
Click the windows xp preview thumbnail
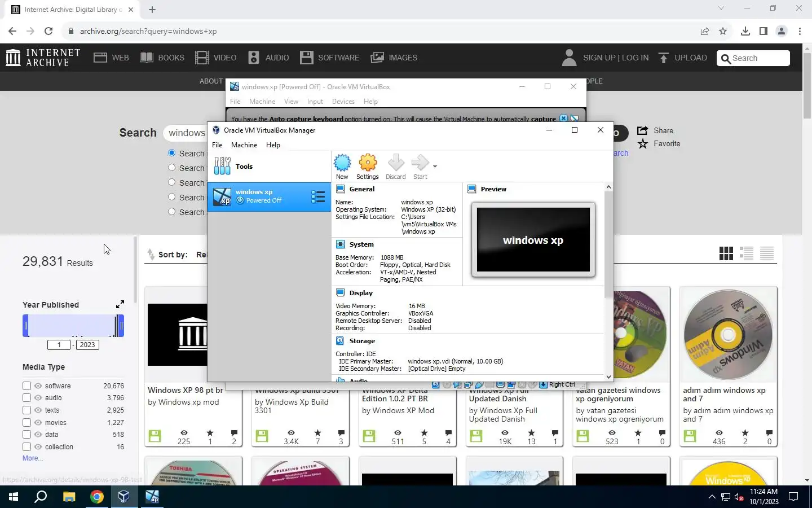(x=533, y=240)
